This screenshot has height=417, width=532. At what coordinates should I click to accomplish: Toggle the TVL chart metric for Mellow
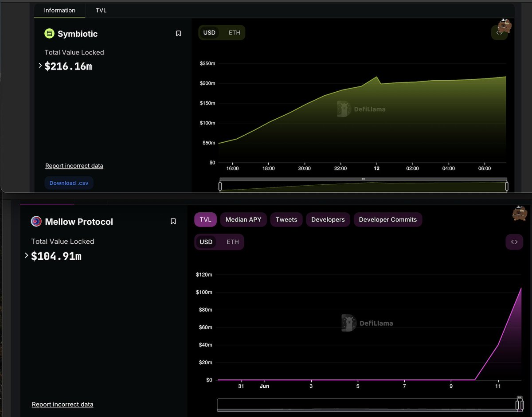click(x=205, y=219)
